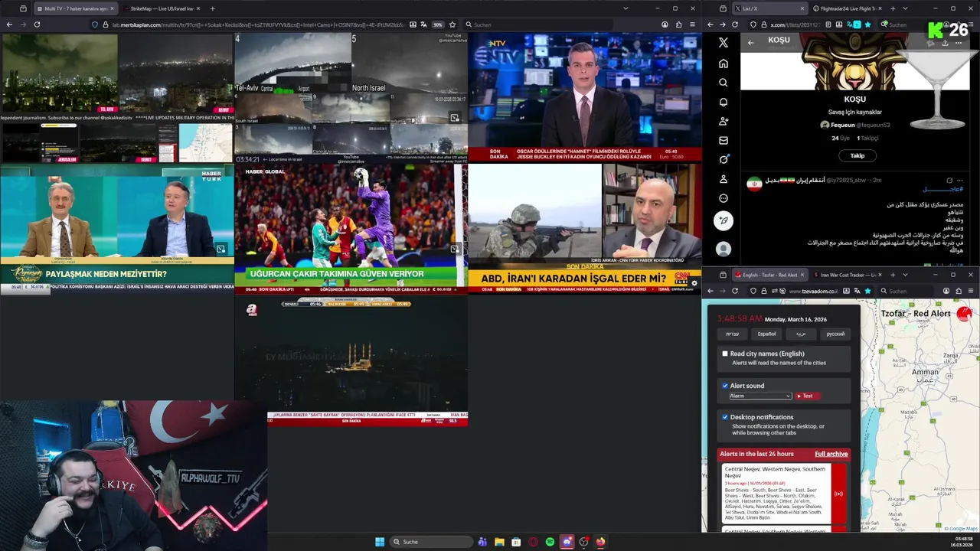This screenshot has width=980, height=551.
Task: Open the zoom level indicator in Multi TV
Action: click(438, 24)
